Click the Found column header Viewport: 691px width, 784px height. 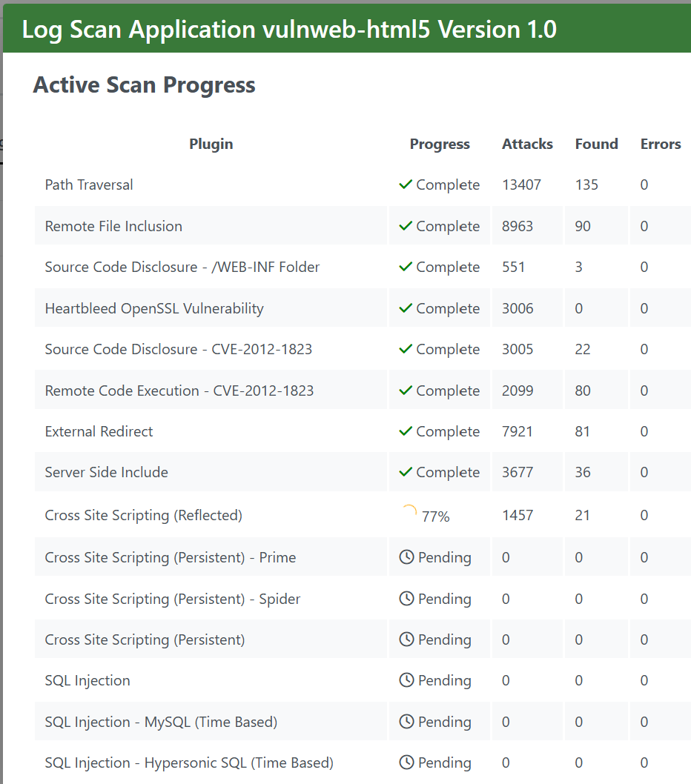click(x=596, y=144)
